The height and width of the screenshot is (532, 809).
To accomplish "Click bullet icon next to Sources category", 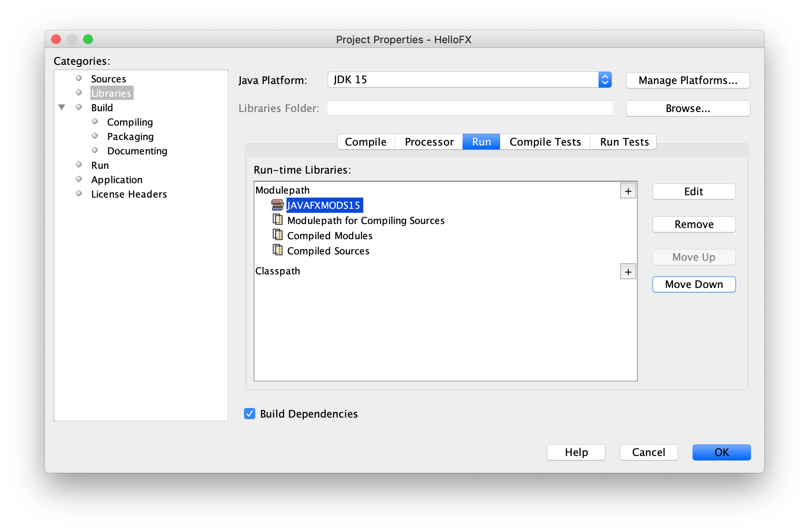I will [79, 78].
